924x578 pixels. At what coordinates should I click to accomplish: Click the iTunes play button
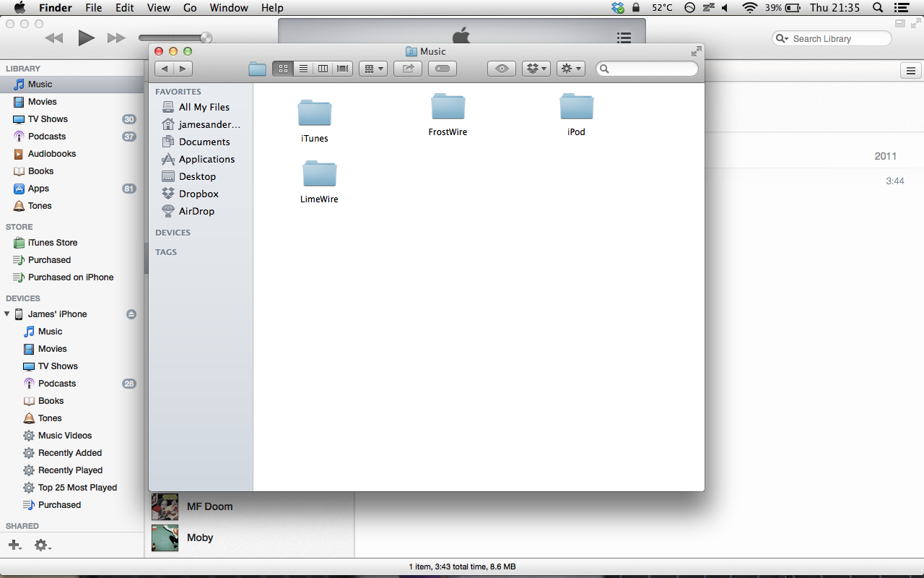pos(86,38)
